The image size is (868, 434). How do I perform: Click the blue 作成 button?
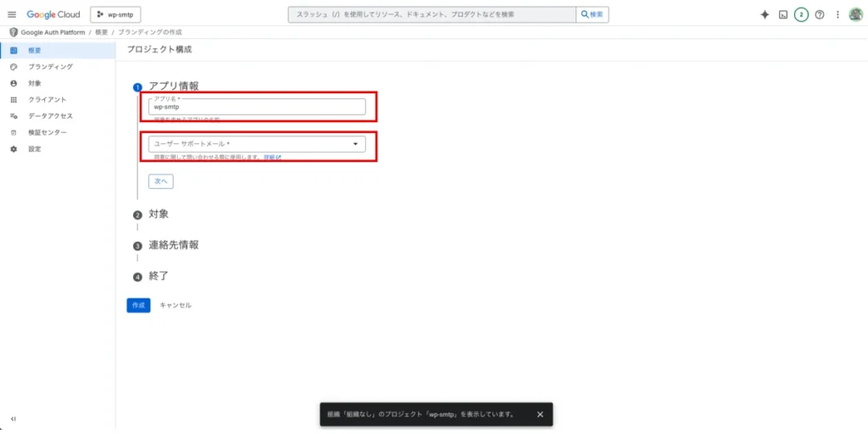138,305
